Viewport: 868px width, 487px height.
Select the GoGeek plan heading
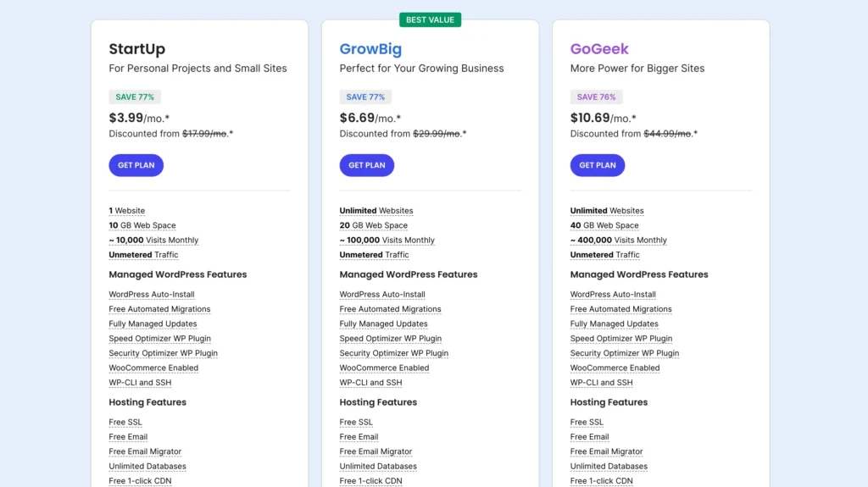tap(599, 49)
